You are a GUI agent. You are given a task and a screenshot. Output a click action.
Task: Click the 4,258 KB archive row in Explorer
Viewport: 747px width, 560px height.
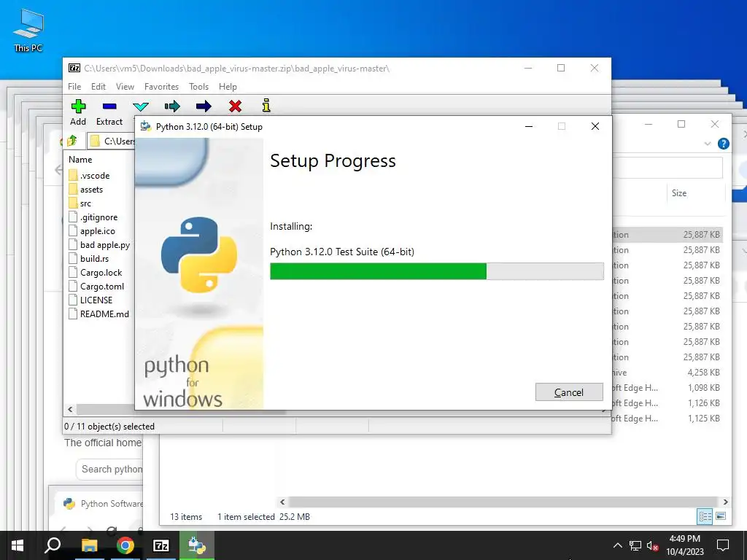click(667, 373)
